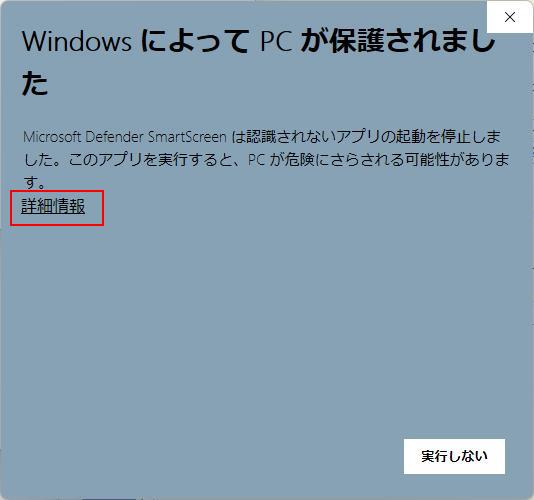The image size is (534, 500).
Task: Click the link highlighted by the red box
Action: 53,206
